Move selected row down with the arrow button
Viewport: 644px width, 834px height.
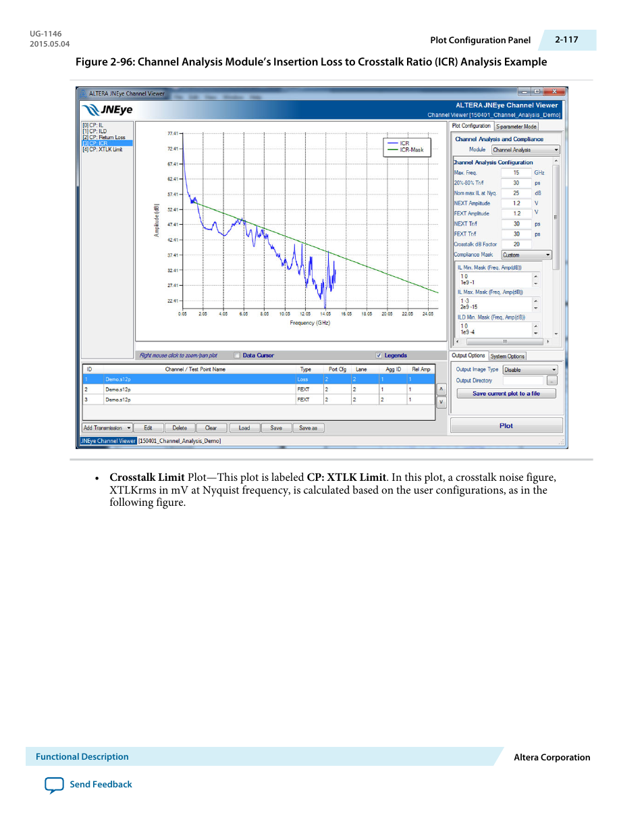(x=441, y=402)
